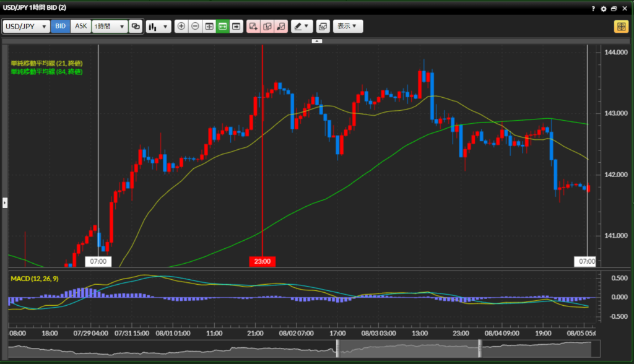Click the 単純移動平均線 (21, 終値) indicator label

[46, 64]
